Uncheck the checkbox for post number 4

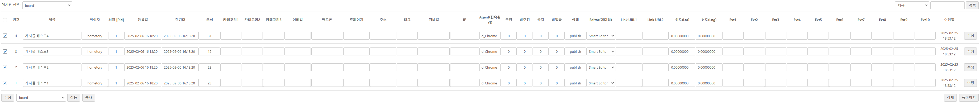point(5,36)
